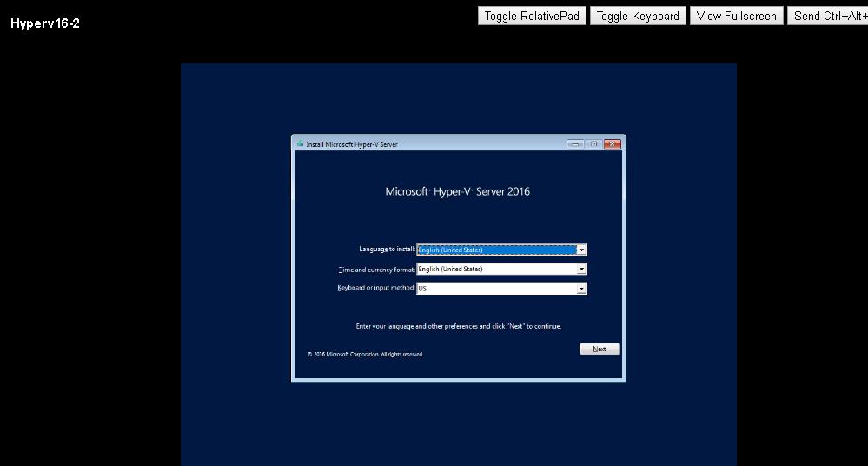Click the 'Language to install:' label
This screenshot has width=868, height=466.
387,250
